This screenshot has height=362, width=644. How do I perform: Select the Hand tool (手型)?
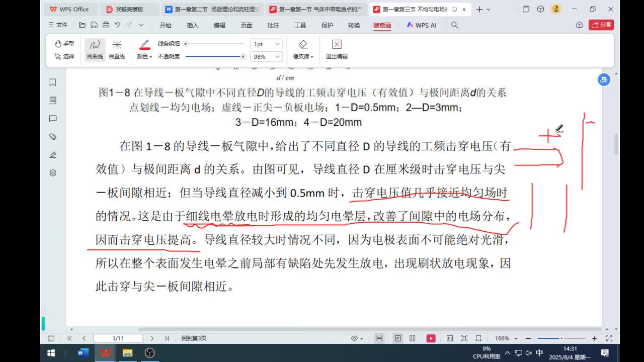64,44
